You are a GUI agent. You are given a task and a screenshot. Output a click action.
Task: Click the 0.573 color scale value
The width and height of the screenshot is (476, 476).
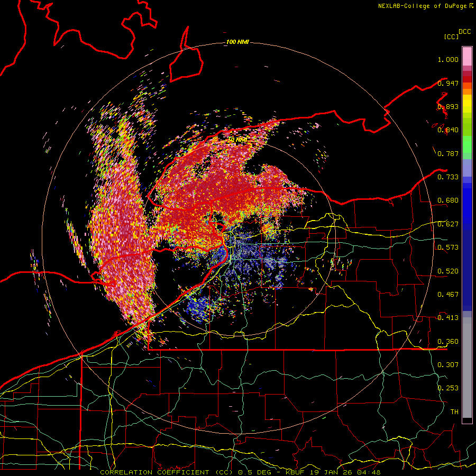(448, 248)
